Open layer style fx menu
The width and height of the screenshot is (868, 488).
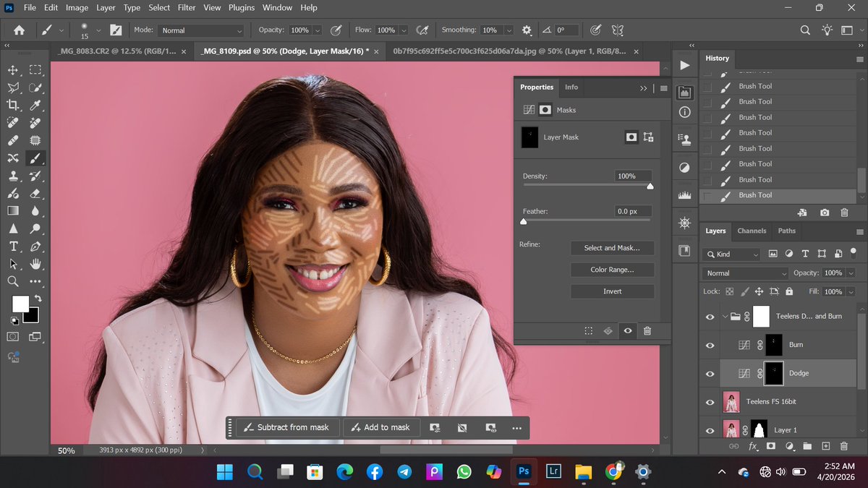tap(752, 447)
